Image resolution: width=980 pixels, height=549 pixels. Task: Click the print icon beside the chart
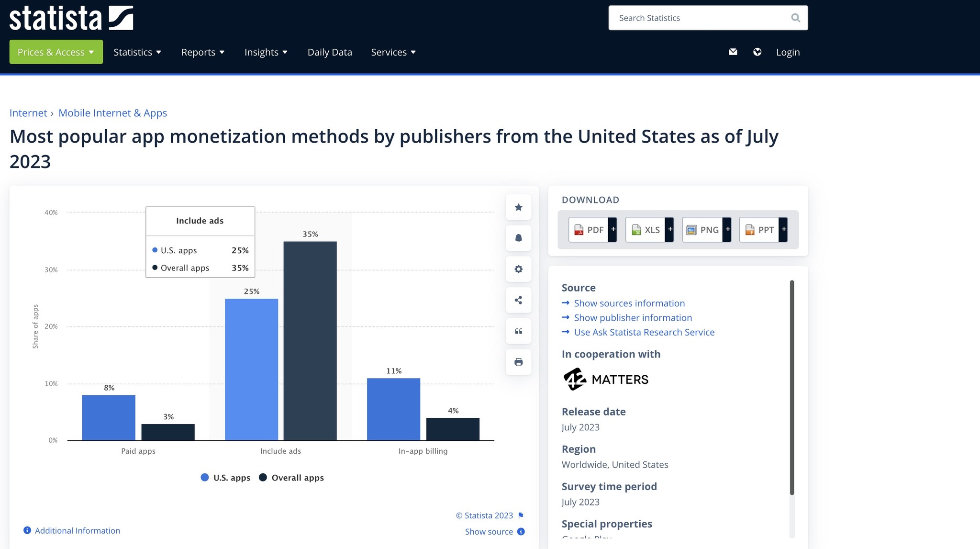click(518, 362)
